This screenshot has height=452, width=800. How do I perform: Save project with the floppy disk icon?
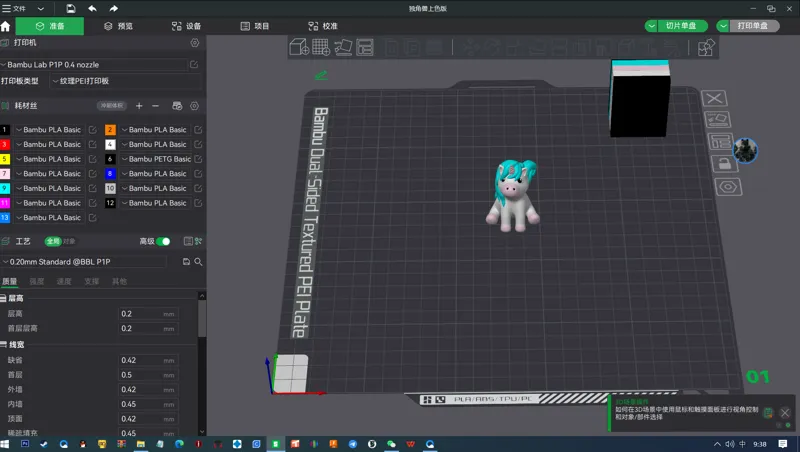point(71,8)
